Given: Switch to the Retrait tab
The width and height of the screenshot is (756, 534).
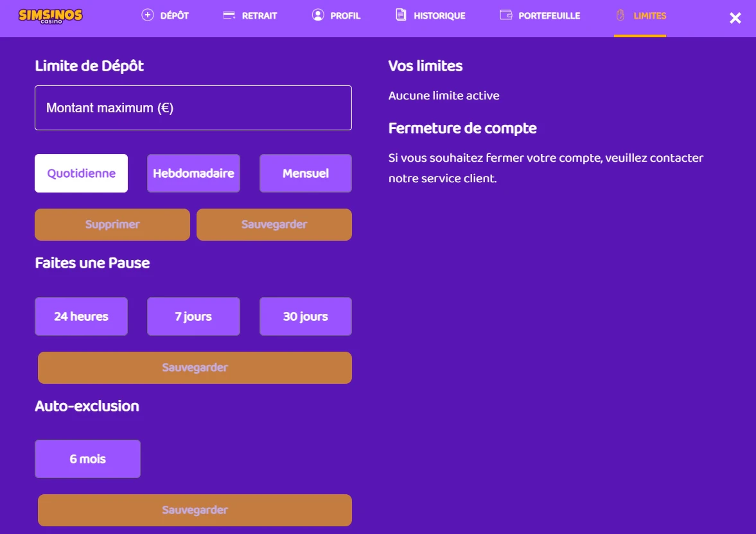Looking at the screenshot, I should 250,15.
